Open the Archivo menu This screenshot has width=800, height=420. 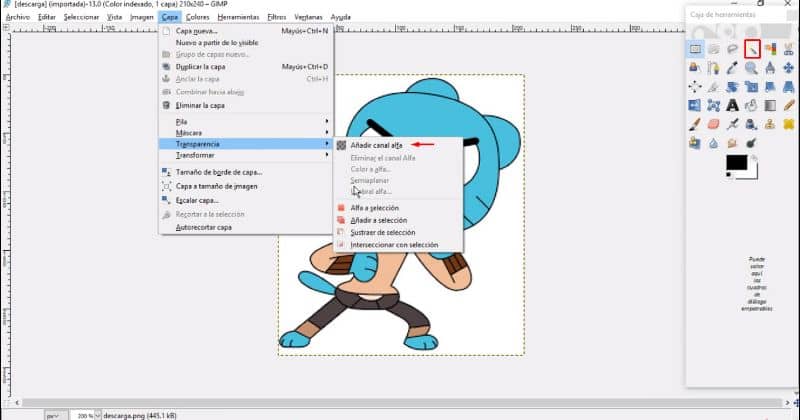point(18,17)
